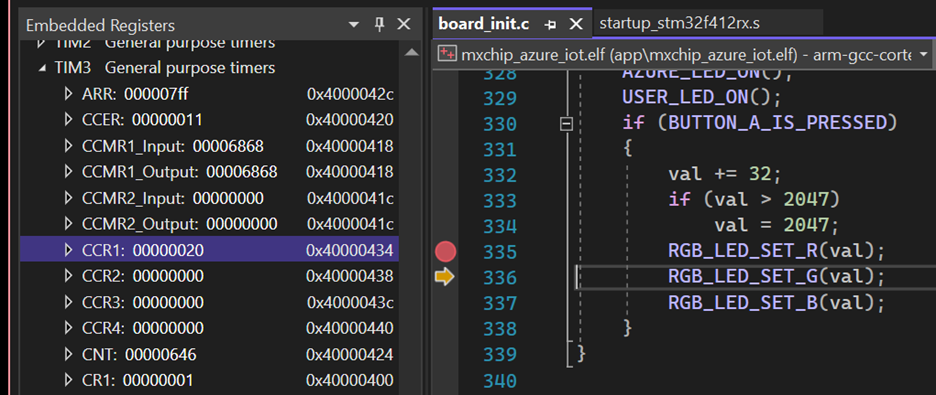Expand the TIM2 General purpose timers node
This screenshot has height=395, width=936.
42,43
